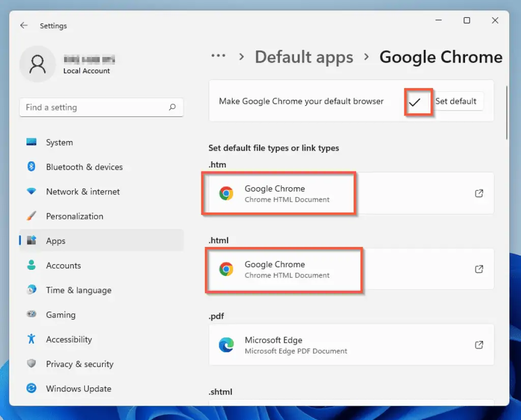Click the .shtml file type label
521x420 pixels.
click(220, 391)
